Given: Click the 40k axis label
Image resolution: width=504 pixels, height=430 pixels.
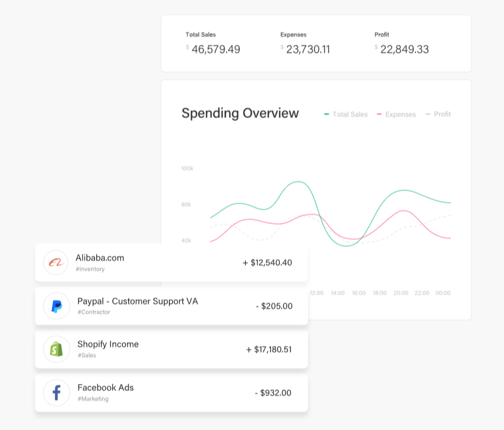Looking at the screenshot, I should click(x=186, y=241).
